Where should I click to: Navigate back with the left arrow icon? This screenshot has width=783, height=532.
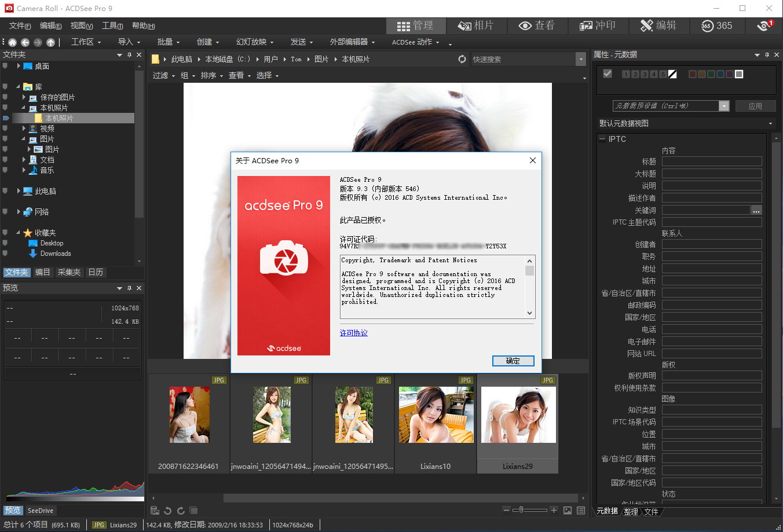pos(25,42)
